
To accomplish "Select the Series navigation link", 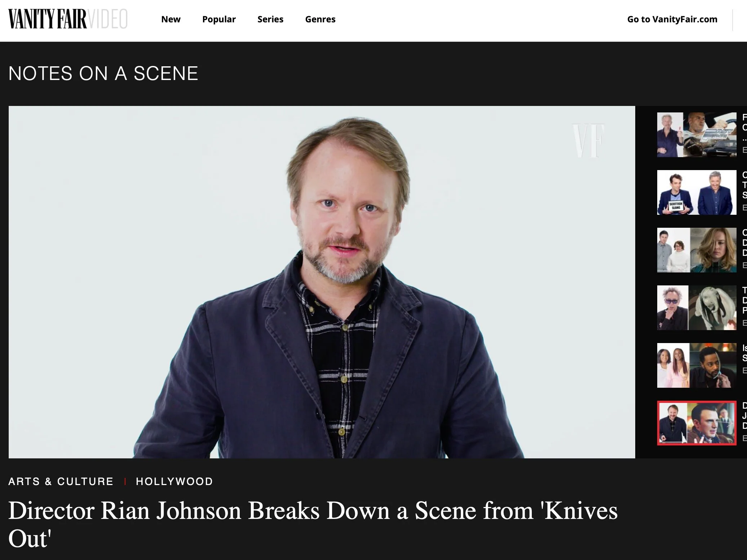I will tap(270, 19).
